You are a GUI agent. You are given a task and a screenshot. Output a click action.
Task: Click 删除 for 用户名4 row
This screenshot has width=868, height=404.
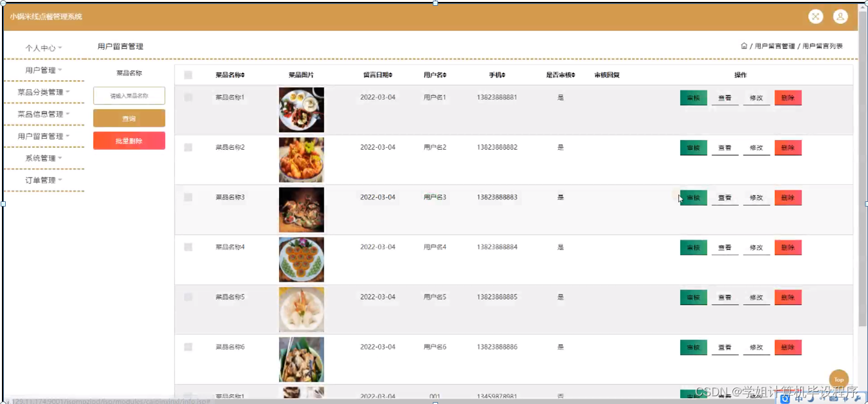788,247
